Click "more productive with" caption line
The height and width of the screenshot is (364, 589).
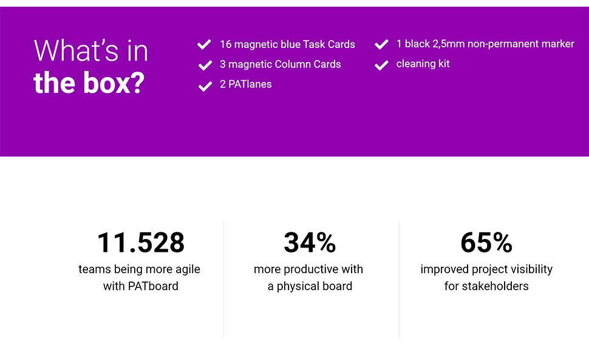tap(308, 269)
